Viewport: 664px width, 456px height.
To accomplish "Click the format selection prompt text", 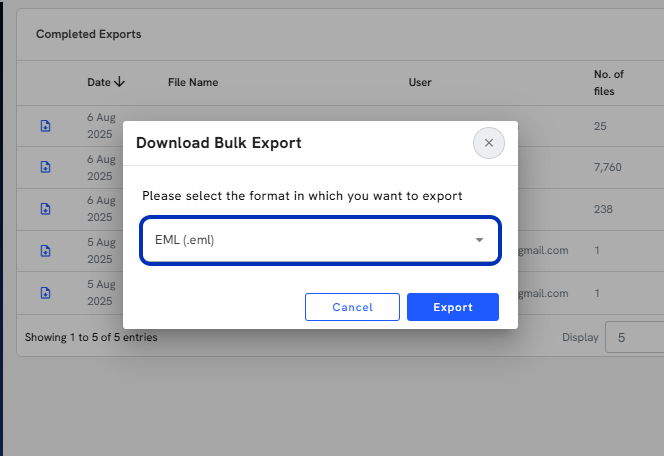I will (x=302, y=196).
